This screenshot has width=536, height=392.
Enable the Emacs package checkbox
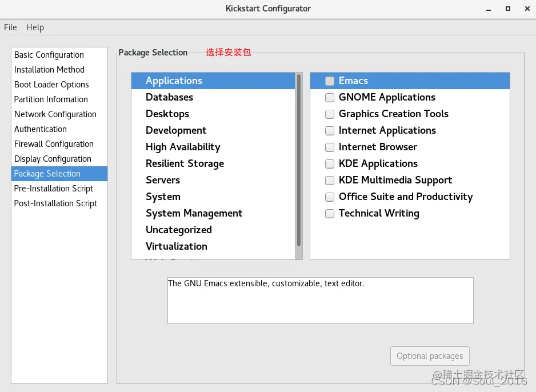point(330,81)
